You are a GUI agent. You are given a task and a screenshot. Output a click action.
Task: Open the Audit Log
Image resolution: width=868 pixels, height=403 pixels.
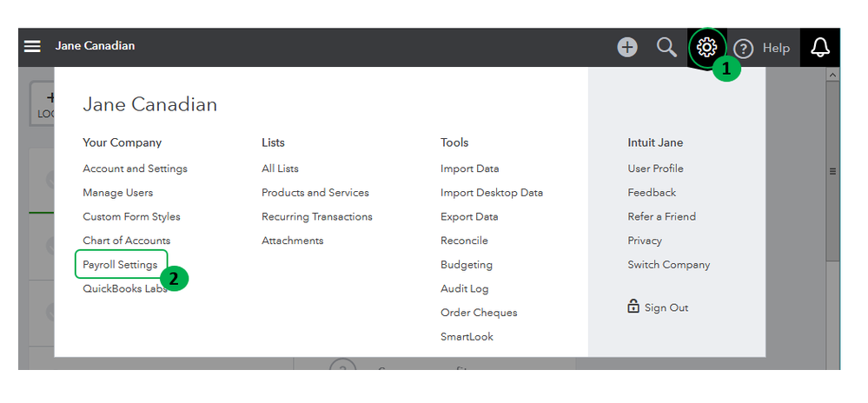[464, 288]
